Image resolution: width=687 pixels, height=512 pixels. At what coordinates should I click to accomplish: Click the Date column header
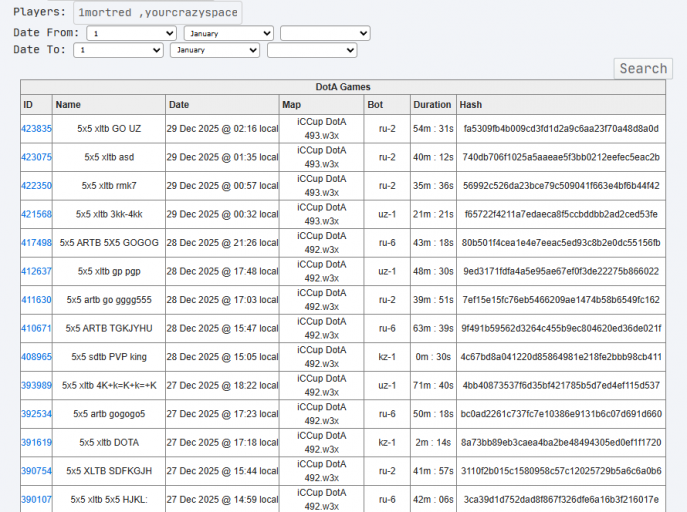(x=222, y=105)
